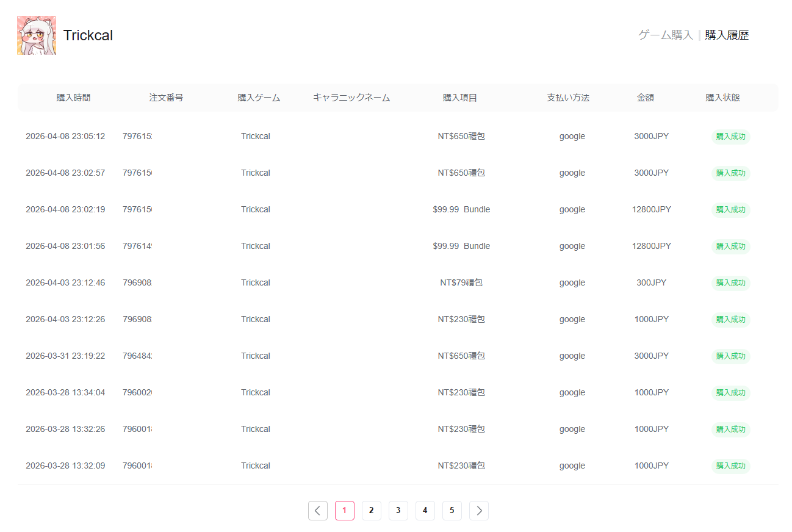Navigate to page 4 of results
The height and width of the screenshot is (532, 792).
(425, 511)
